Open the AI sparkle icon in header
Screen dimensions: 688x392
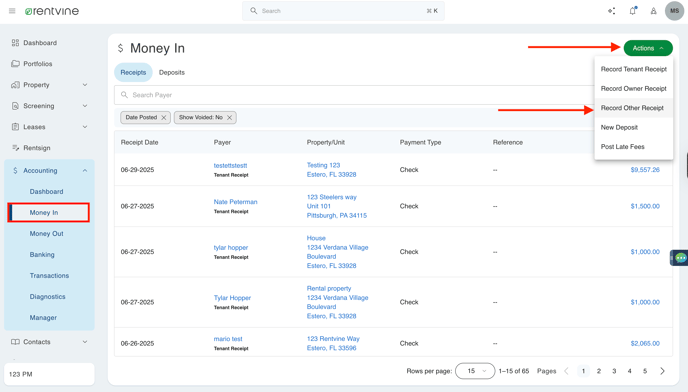click(x=611, y=11)
